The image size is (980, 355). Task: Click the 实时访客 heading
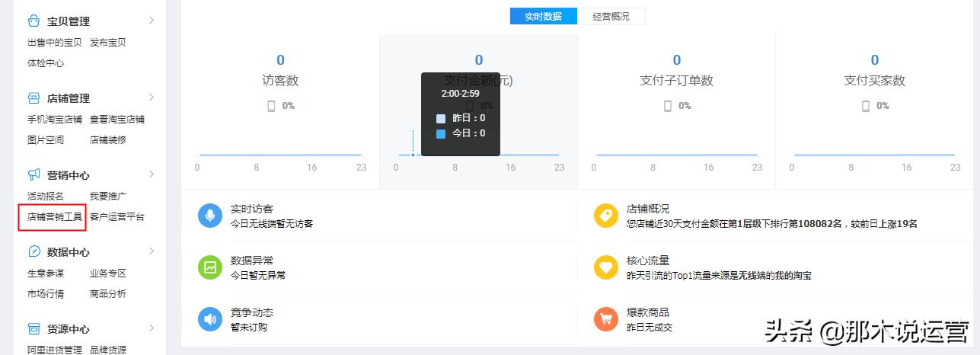pos(252,209)
